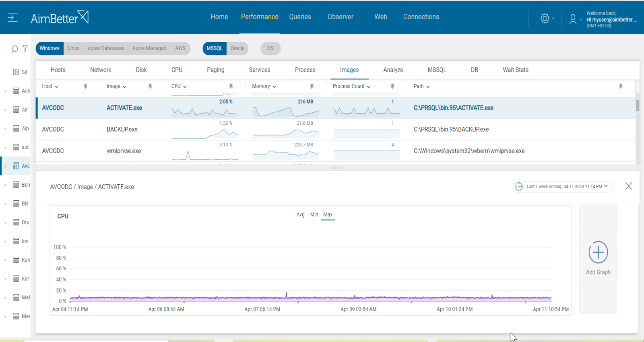Go to the Home menu
The height and width of the screenshot is (342, 644).
219,17
